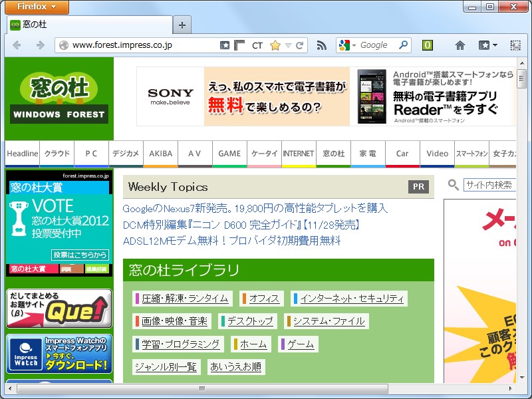Screen dimensions: 532x399
Task: Click the back navigation arrow
Action: click(x=18, y=45)
